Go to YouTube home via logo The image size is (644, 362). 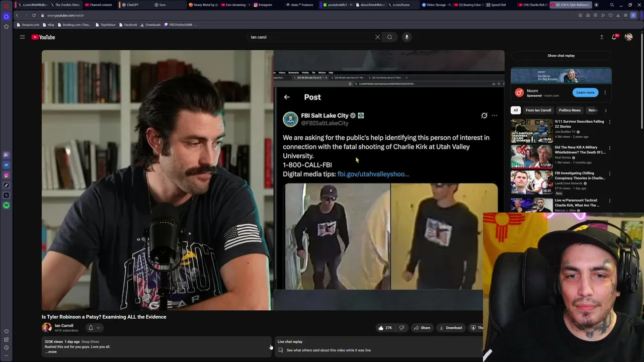(x=43, y=37)
